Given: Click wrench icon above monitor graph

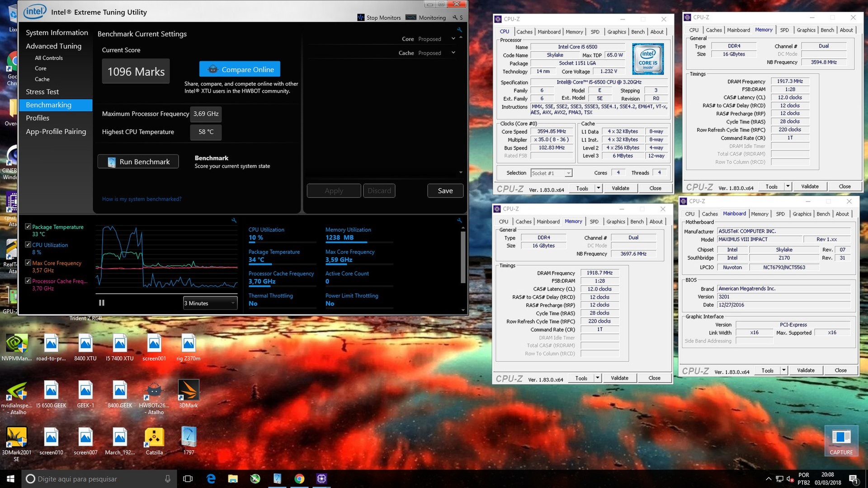Looking at the screenshot, I should pos(234,220).
